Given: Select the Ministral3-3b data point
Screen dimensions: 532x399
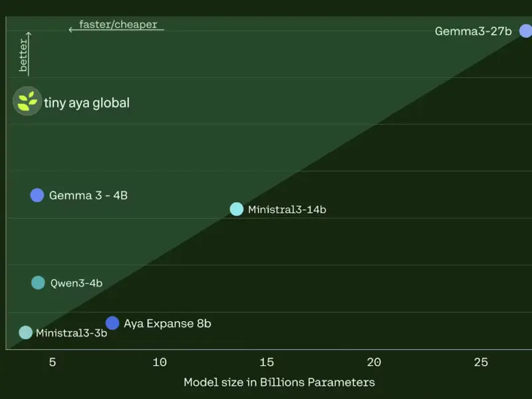Looking at the screenshot, I should coord(25,332).
